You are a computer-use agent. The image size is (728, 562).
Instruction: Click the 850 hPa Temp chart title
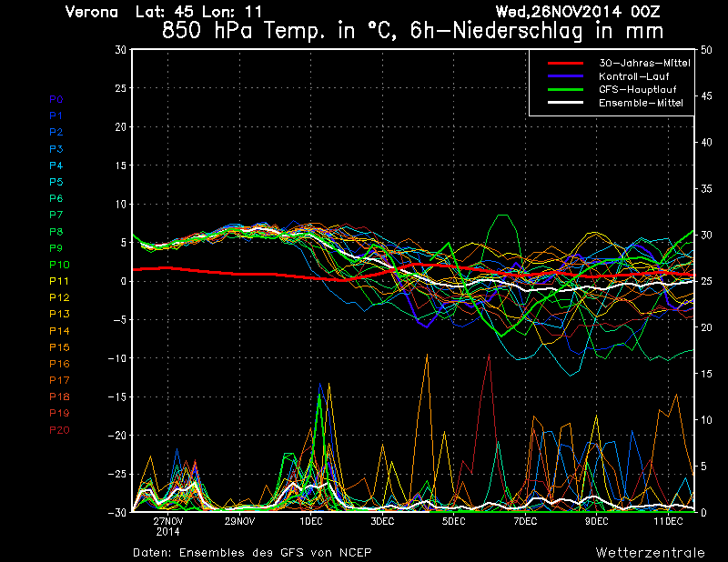413,31
